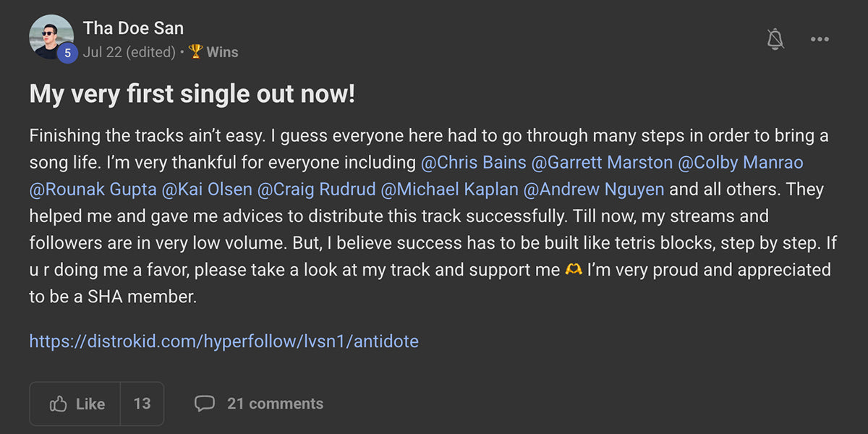Screen dimensions: 868x434
Task: Click the speech bubble comment icon
Action: tap(206, 404)
